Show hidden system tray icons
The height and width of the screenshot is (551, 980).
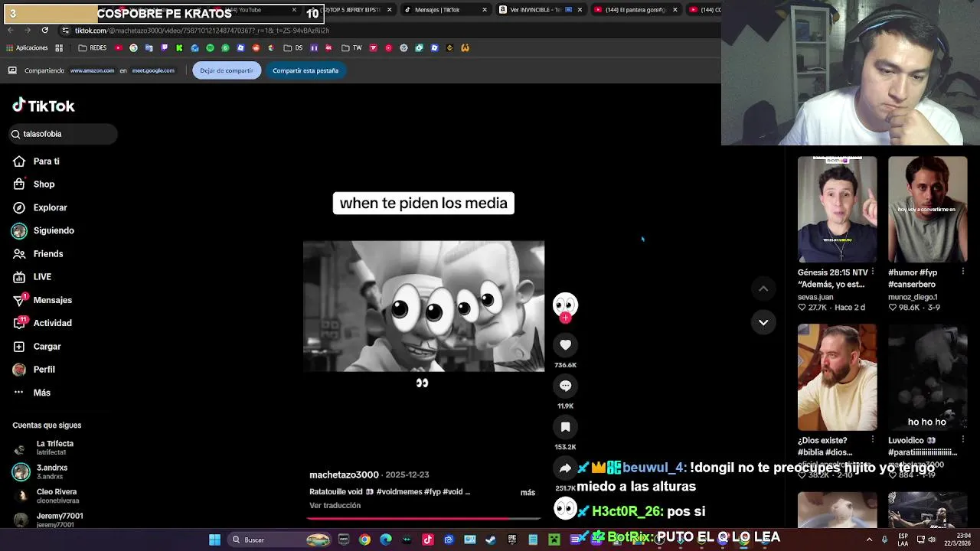point(869,540)
